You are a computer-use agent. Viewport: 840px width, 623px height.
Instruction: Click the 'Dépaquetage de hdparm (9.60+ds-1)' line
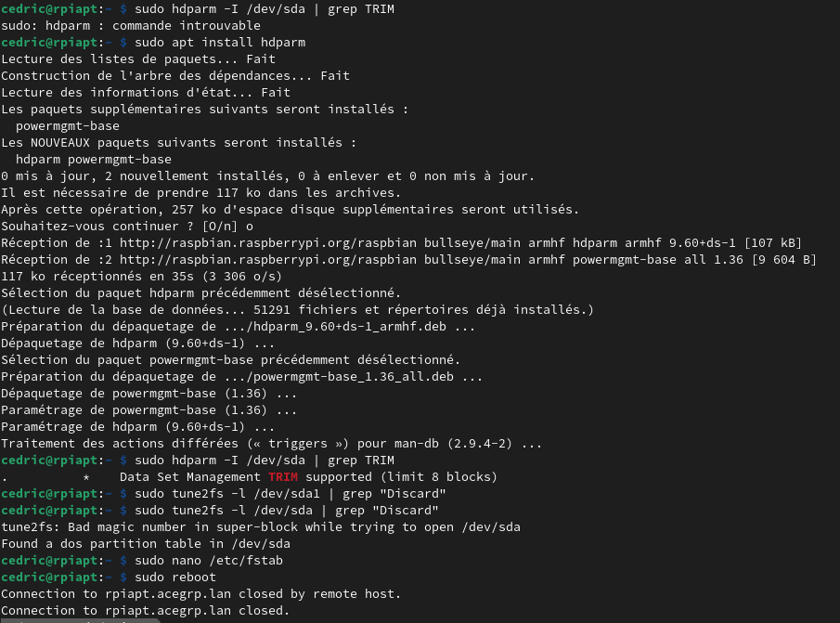[x=137, y=344]
